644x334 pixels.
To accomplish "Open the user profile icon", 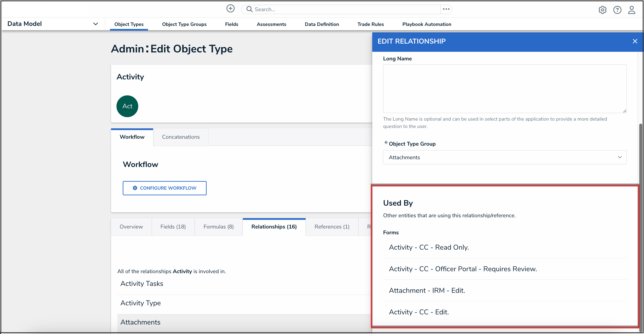I will point(631,10).
